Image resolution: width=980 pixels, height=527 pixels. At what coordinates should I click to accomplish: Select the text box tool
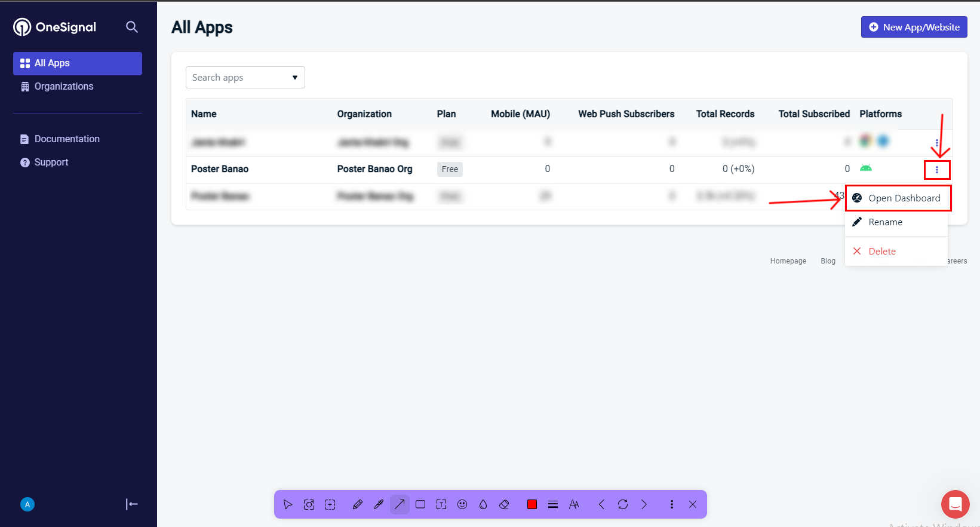[x=441, y=504]
